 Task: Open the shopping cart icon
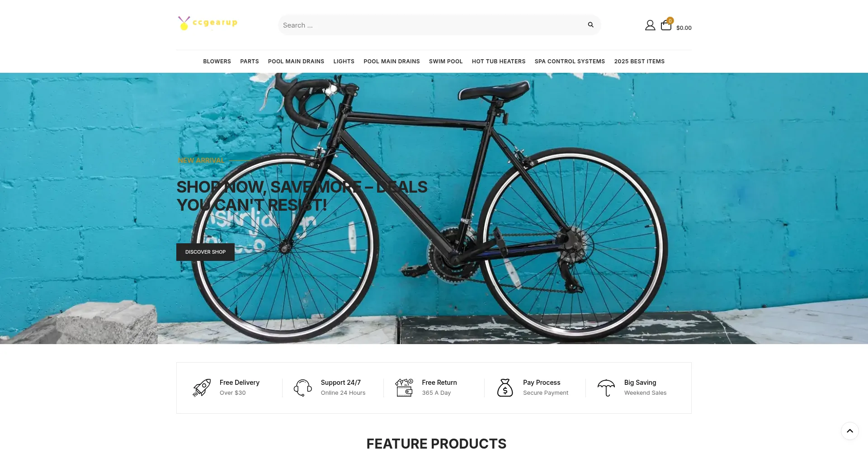pyautogui.click(x=666, y=25)
